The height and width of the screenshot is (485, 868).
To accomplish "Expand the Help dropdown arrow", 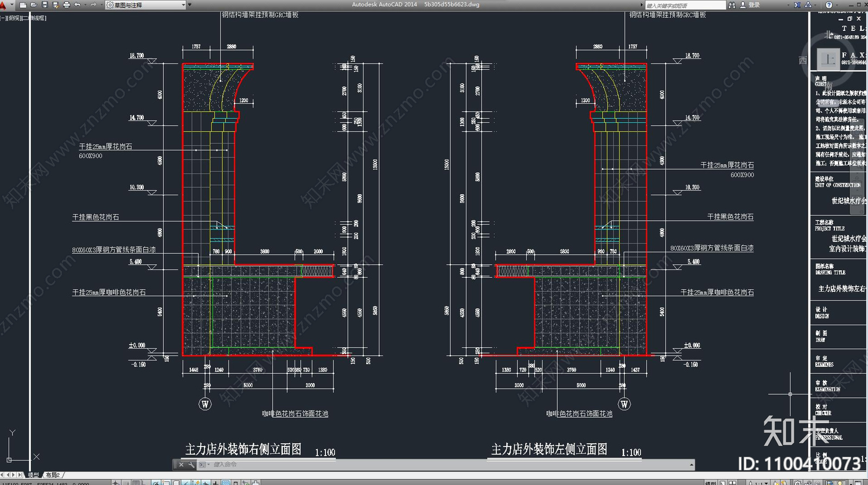I will [x=837, y=5].
